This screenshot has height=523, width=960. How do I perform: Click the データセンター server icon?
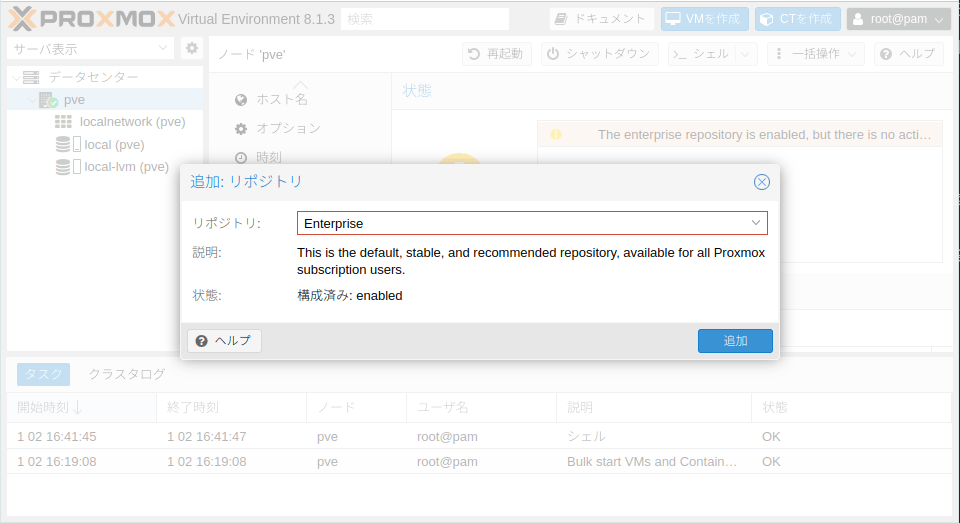tap(31, 77)
